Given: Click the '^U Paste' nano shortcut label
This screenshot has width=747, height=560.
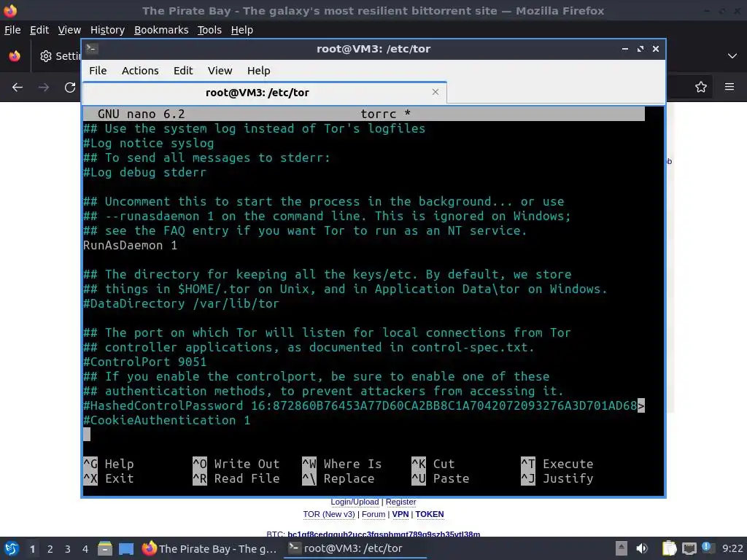Looking at the screenshot, I should coord(441,478).
